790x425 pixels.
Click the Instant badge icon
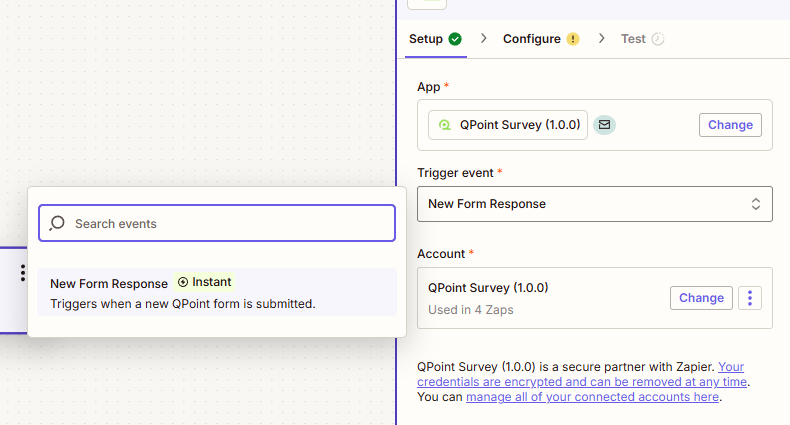pos(183,282)
